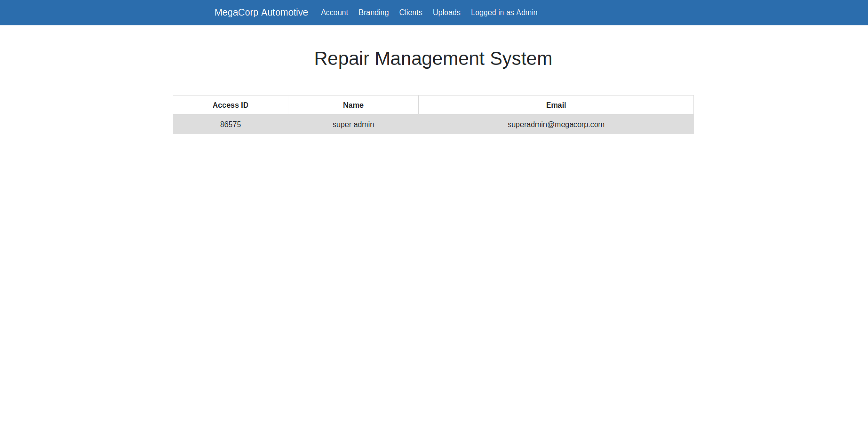The image size is (868, 431).
Task: Click the Access ID column header
Action: 230,105
